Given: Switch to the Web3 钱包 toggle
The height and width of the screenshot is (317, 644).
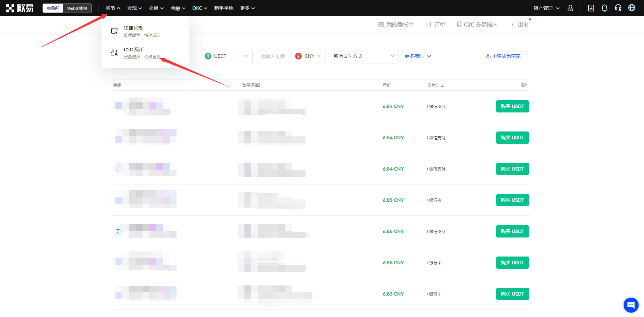Looking at the screenshot, I should point(77,8).
